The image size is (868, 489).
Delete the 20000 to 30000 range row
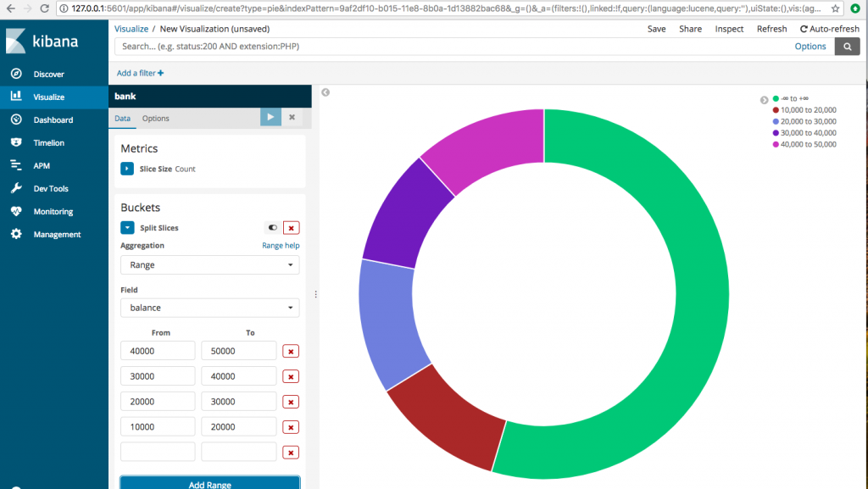291,403
